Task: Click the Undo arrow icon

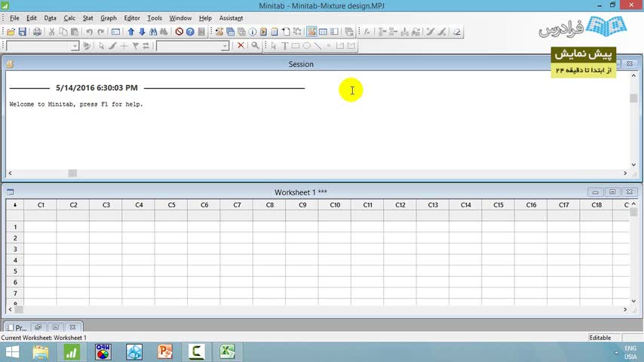Action: coord(89,32)
